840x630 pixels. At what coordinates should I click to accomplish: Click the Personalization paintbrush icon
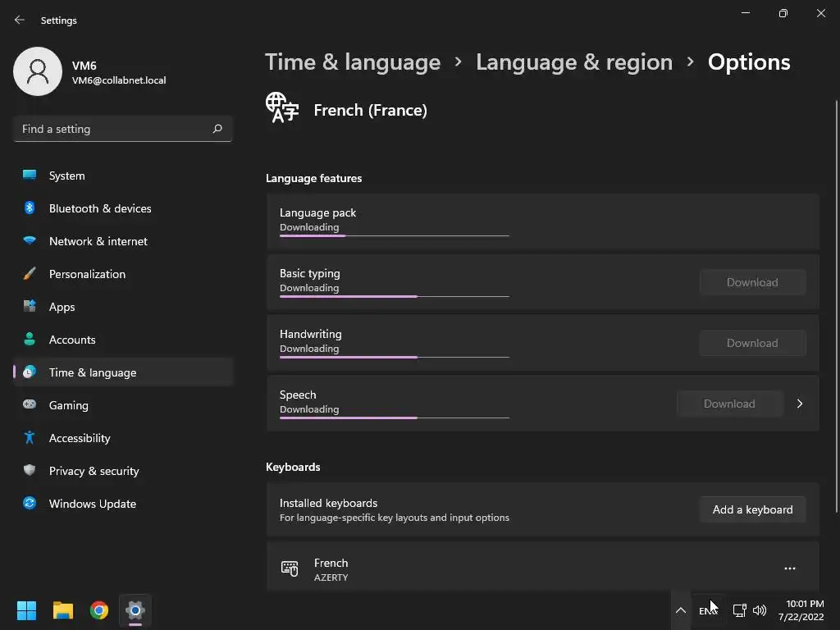30,274
